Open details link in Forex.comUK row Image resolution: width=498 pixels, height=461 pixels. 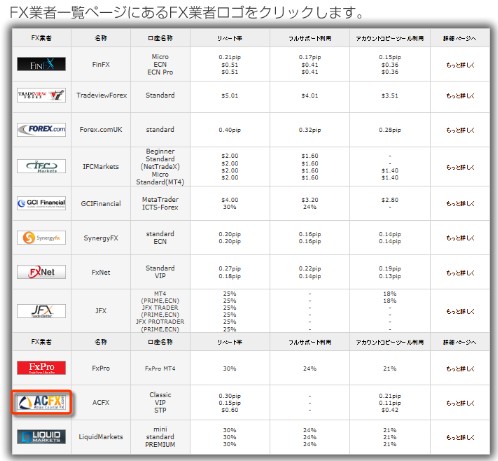tap(460, 130)
